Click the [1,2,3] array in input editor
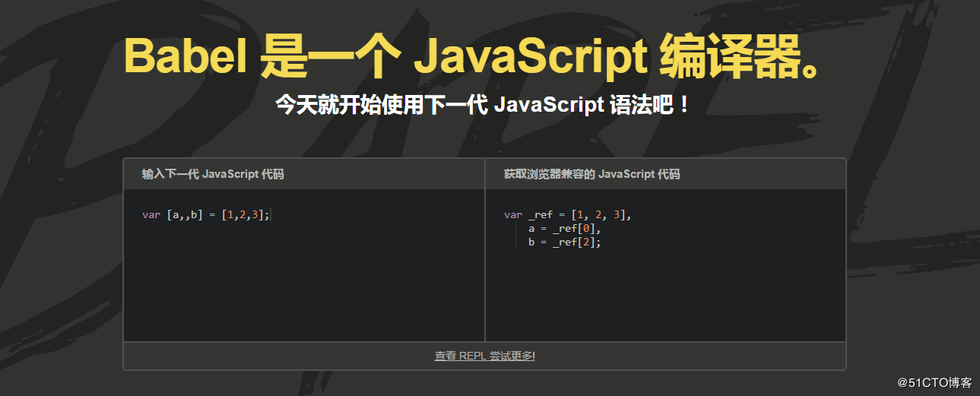Screen dimensions: 980x396 tap(243, 215)
